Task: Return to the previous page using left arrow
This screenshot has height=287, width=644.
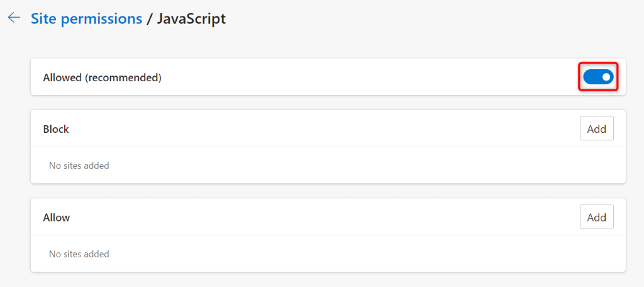Action: click(x=13, y=18)
